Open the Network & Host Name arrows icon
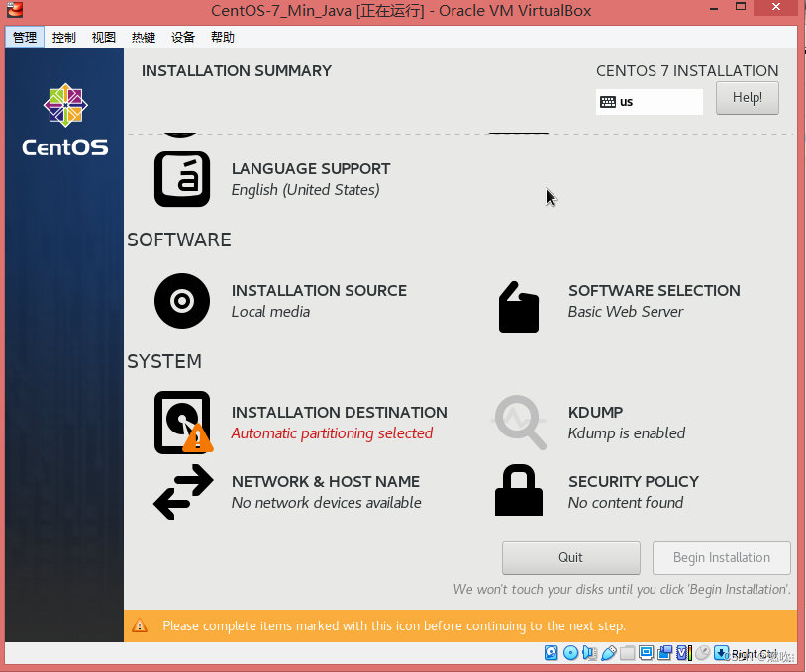 183,492
